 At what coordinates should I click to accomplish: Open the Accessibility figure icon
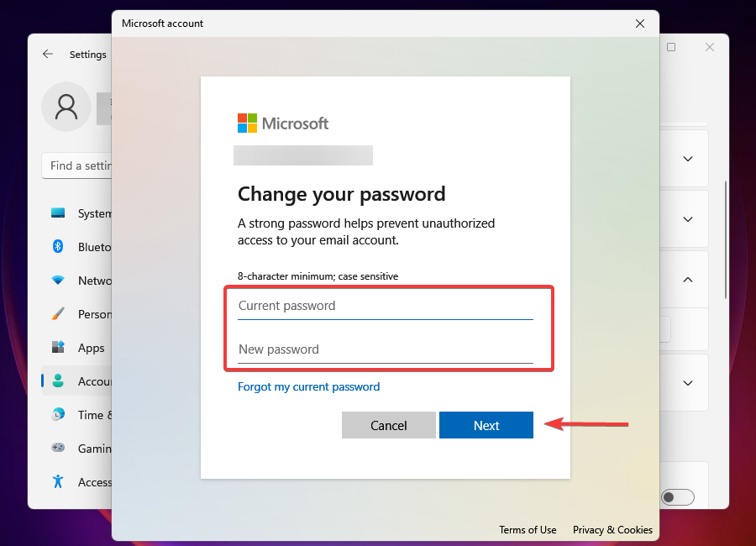click(58, 481)
